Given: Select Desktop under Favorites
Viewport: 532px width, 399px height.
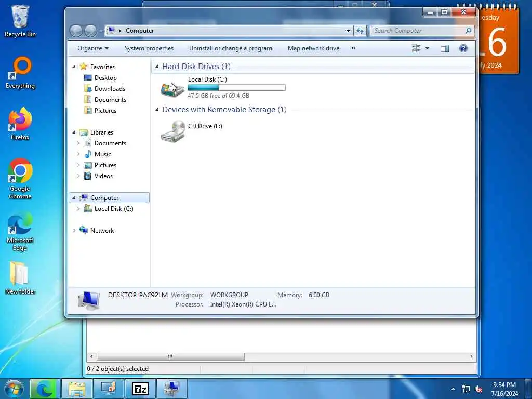Looking at the screenshot, I should (x=105, y=78).
